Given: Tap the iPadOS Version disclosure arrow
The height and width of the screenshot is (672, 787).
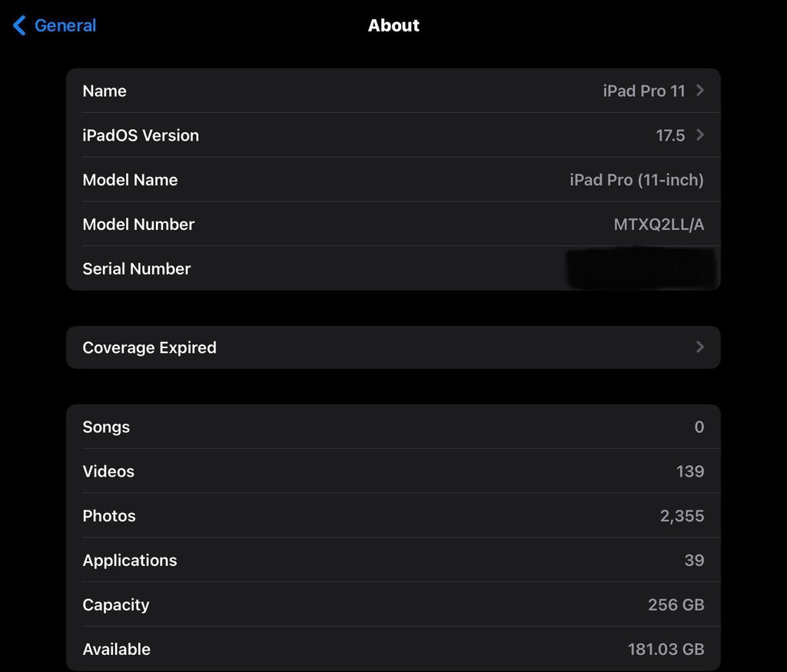Looking at the screenshot, I should pos(699,135).
